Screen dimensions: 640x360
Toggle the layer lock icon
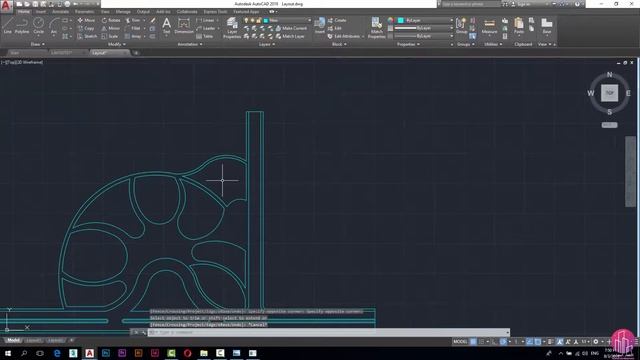tap(259, 20)
